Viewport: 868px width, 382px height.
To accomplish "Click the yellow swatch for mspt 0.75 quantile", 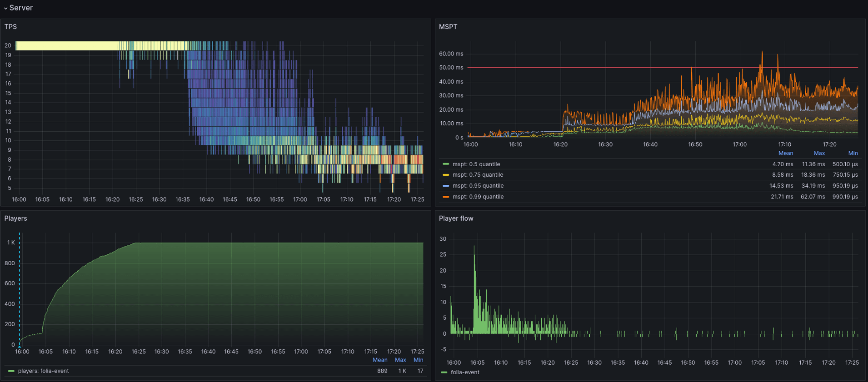I will point(446,175).
